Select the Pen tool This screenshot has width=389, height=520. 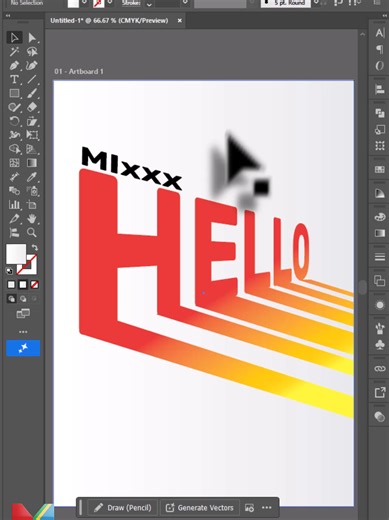pyautogui.click(x=14, y=66)
